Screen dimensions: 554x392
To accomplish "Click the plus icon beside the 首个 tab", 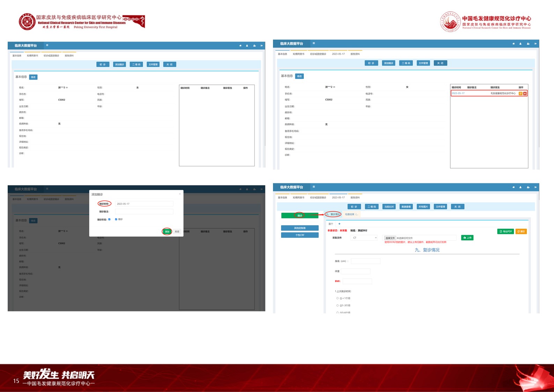I will 339,224.
